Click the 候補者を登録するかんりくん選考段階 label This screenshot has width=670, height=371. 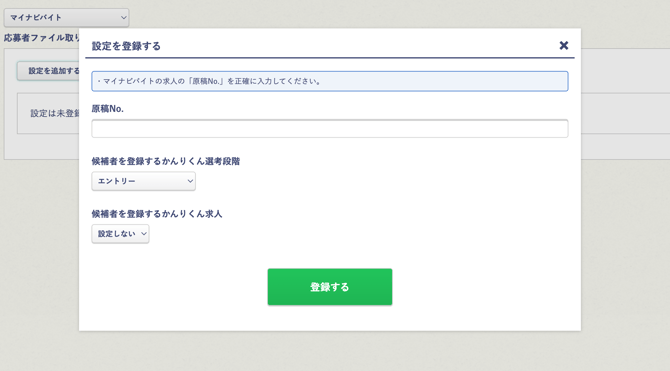(x=166, y=161)
